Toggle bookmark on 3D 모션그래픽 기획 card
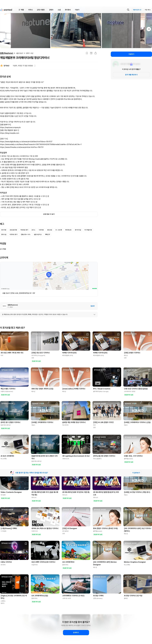Image resolution: width=152 pixels, height=644 pixels. coord(26,334)
